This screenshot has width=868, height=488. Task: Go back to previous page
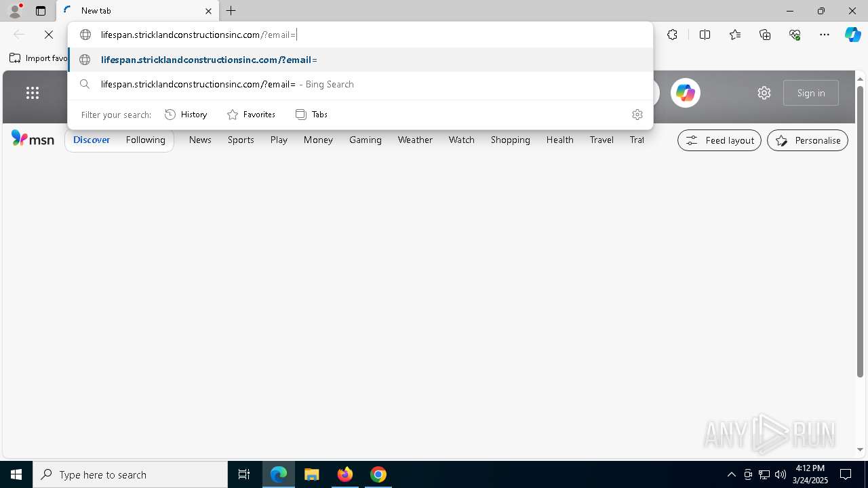(19, 35)
